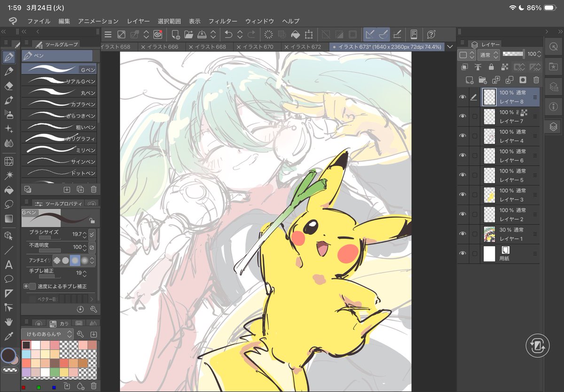
Task: Select the Pen tool in the toolbar
Action: (8, 57)
